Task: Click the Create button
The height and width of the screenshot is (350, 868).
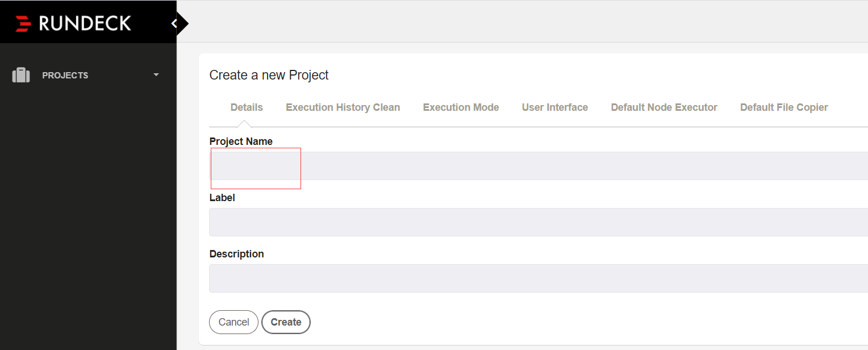Action: pyautogui.click(x=286, y=322)
